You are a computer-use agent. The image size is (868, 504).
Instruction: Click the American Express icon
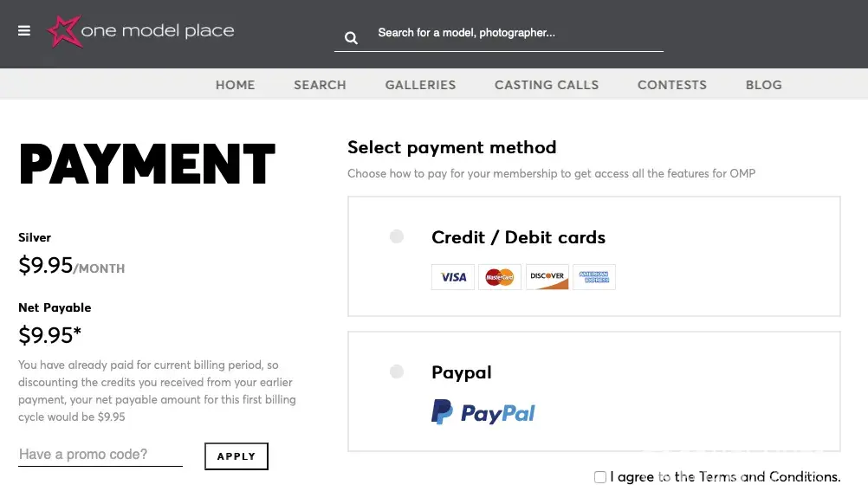[594, 277]
